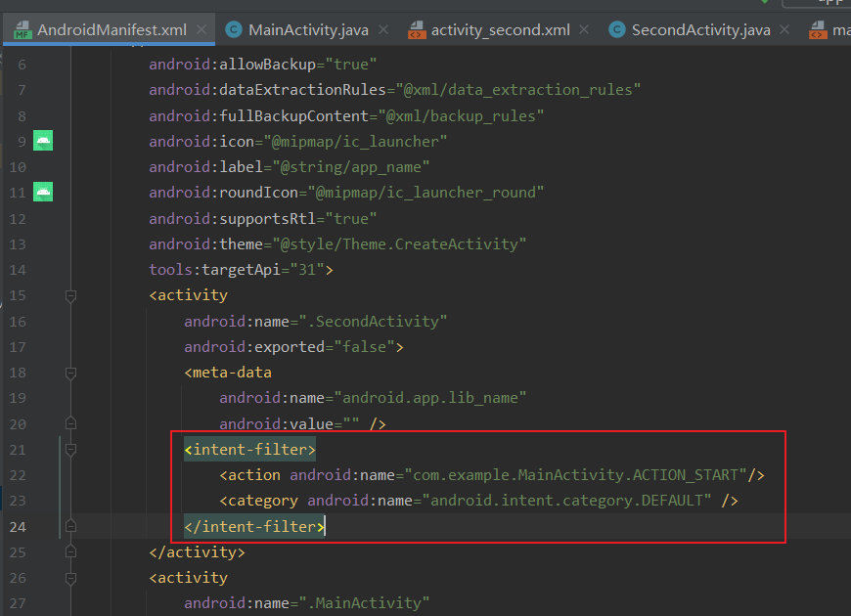851x616 pixels.
Task: Collapse the SecondActivity activity tag on line 15
Action: [70, 295]
